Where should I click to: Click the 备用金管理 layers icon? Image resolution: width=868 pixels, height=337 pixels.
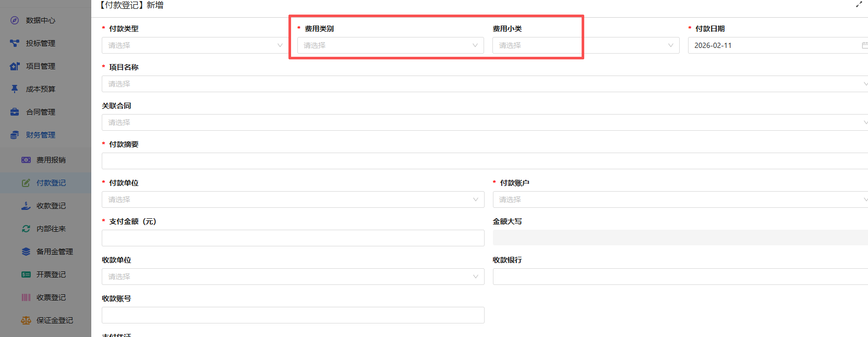pyautogui.click(x=26, y=252)
